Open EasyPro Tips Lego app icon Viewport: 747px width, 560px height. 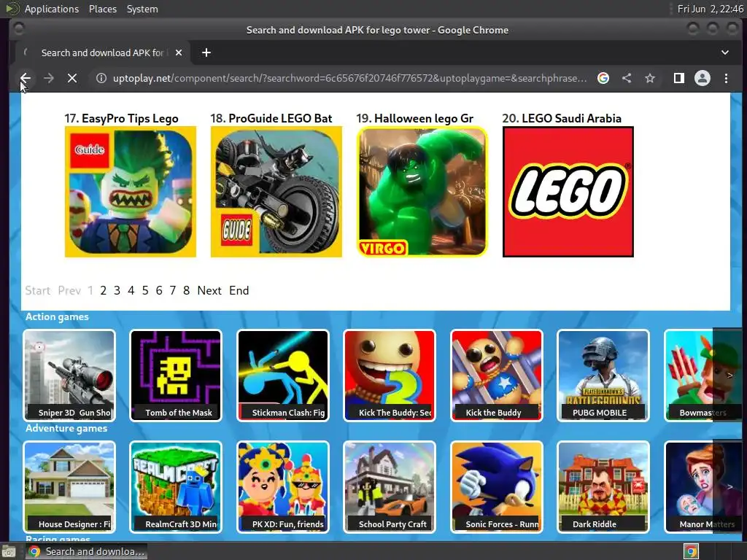(131, 192)
